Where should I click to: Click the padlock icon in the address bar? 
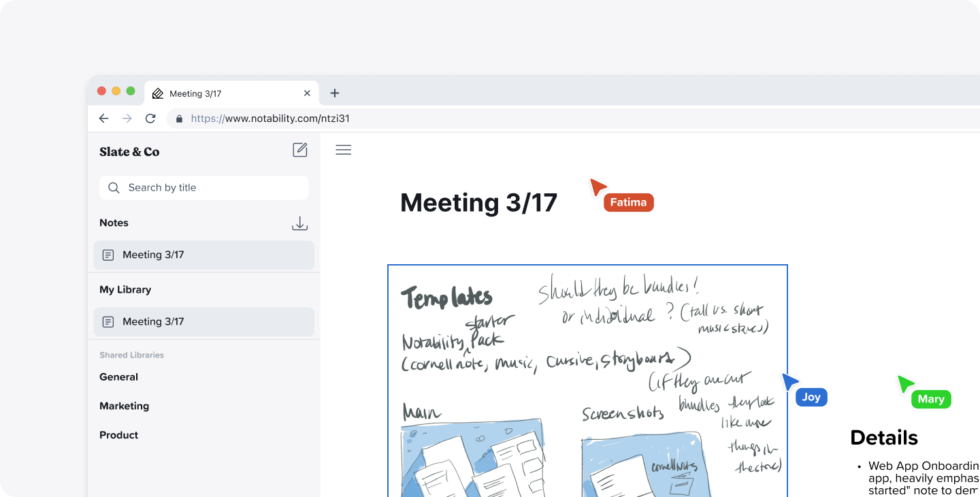coord(179,118)
